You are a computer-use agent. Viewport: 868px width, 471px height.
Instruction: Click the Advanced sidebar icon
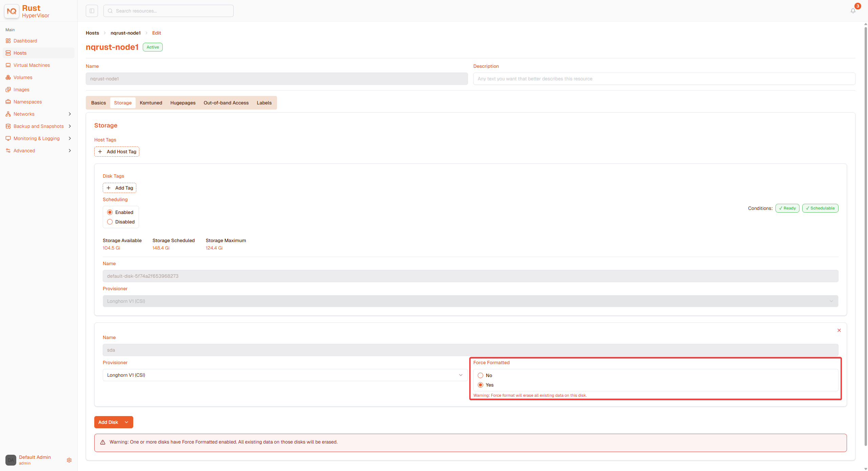(8, 151)
